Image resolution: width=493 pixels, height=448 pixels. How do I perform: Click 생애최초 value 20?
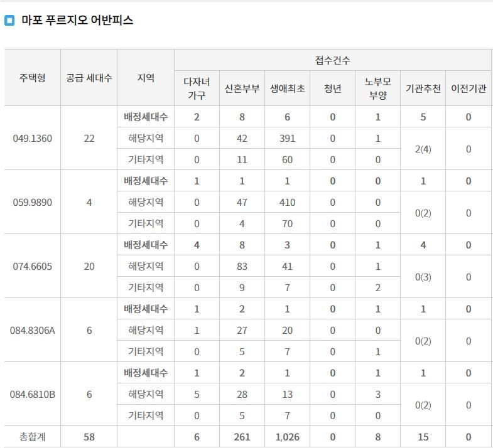point(288,331)
